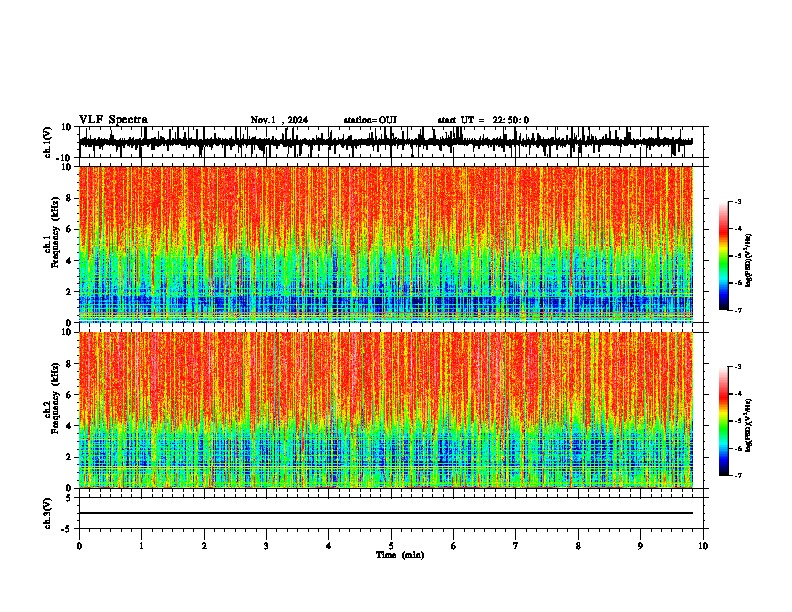This screenshot has height=612, width=792.
Task: Click the "ch.1(V)" waveform axis label
Action: point(48,142)
